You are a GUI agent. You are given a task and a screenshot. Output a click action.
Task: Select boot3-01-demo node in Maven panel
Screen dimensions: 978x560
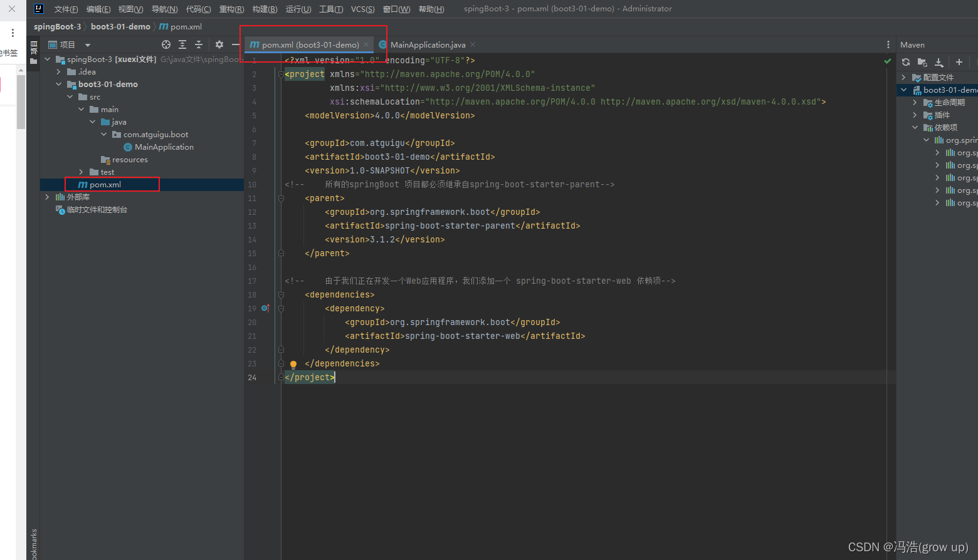coord(950,90)
